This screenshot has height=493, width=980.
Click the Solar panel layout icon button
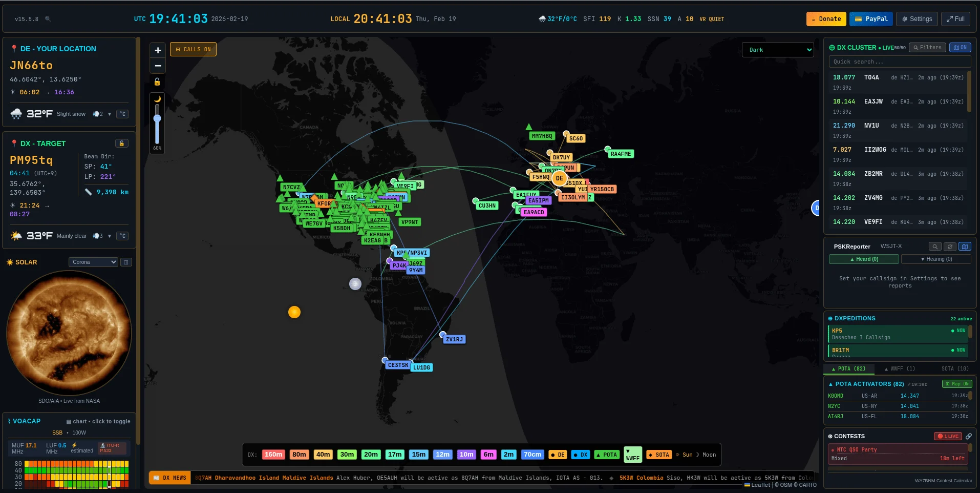pos(126,262)
